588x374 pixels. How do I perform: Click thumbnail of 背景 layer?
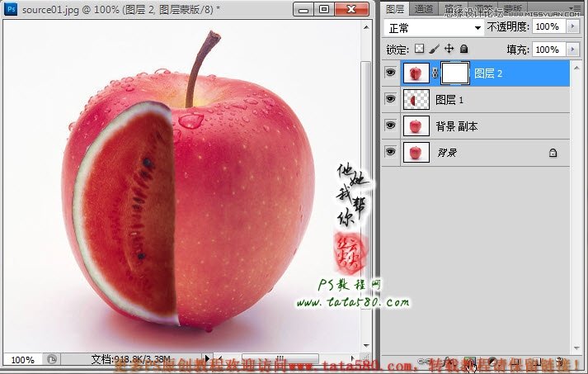[416, 153]
